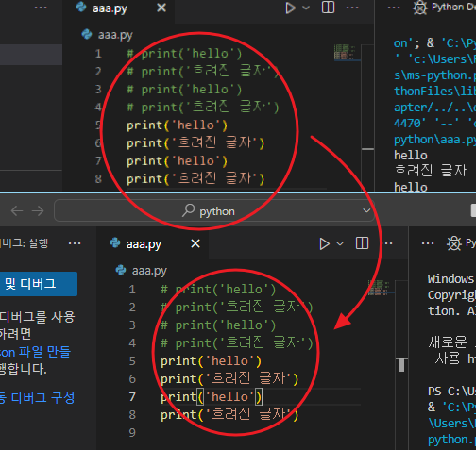Click aaa.py breadcrumb in upper window
Screen dimensions: 476x450
115,35
